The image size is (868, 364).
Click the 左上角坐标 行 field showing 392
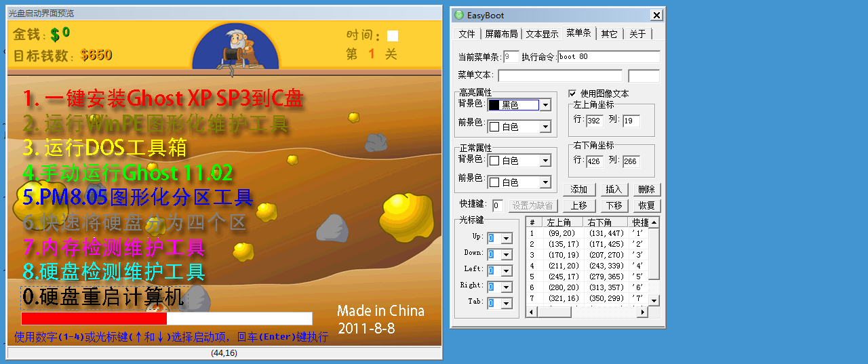pos(595,121)
